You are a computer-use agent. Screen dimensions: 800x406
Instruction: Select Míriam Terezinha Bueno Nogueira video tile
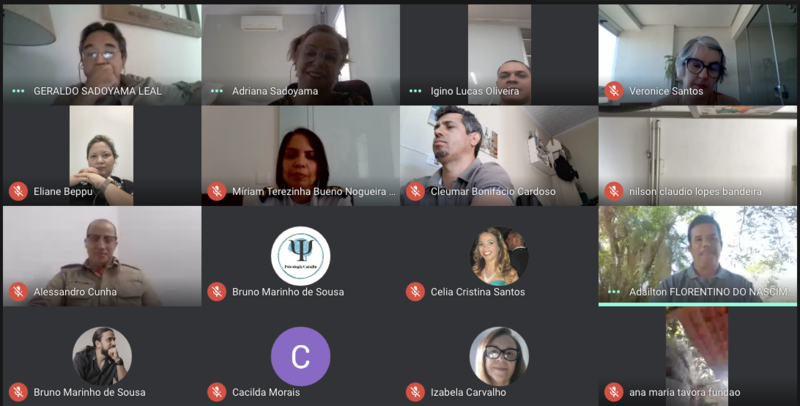tap(301, 156)
